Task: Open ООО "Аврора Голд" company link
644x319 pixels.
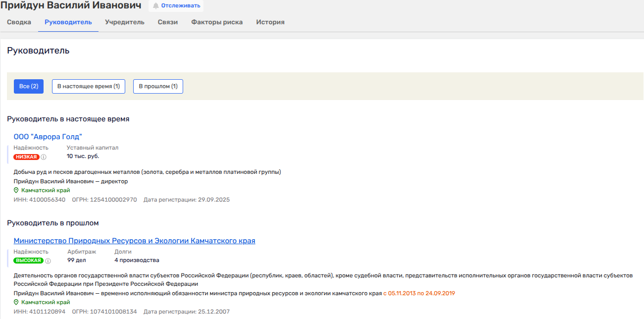Action: (x=48, y=137)
